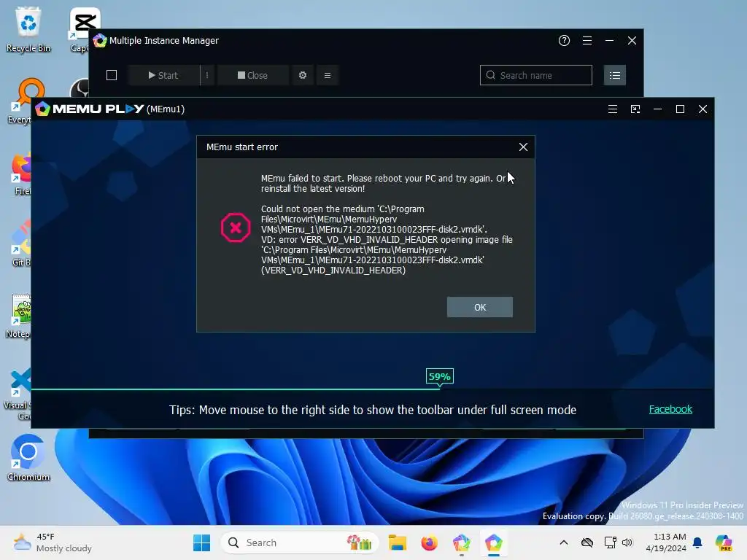747x560 pixels.
Task: Switch to Multiple Instance Manager taskbar icon
Action: (x=461, y=542)
